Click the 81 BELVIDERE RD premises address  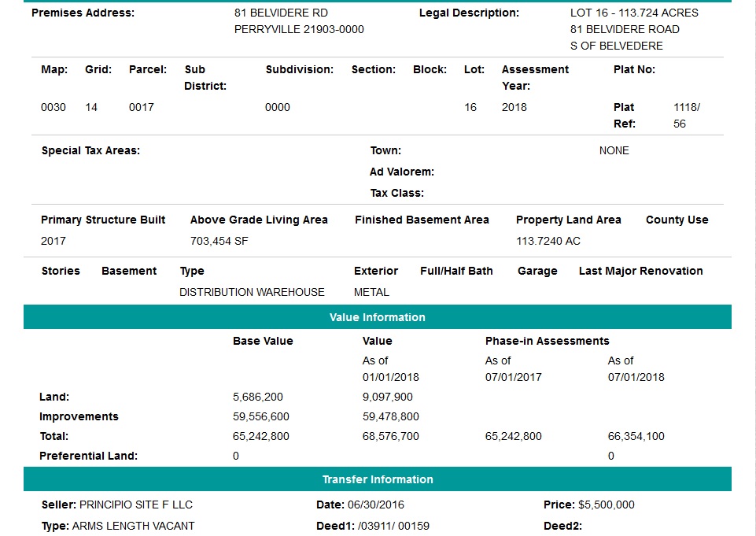pyautogui.click(x=281, y=13)
